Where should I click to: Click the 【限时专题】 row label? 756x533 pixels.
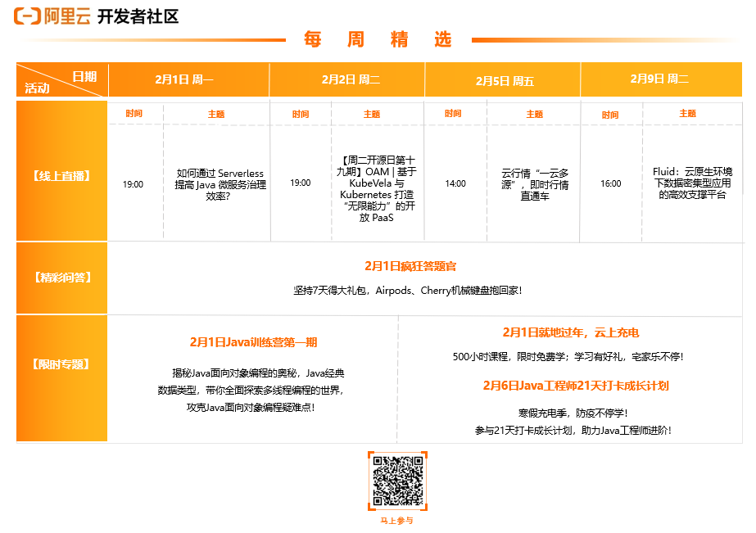point(61,364)
